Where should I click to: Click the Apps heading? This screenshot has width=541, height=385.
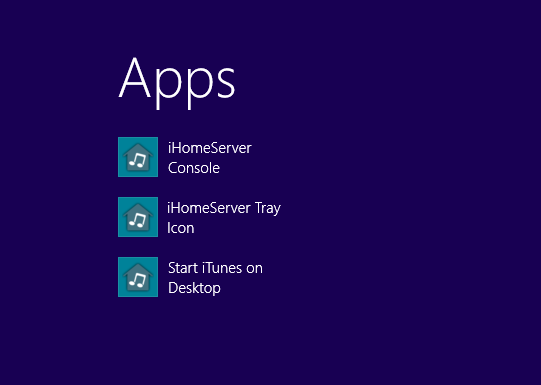[x=177, y=83]
